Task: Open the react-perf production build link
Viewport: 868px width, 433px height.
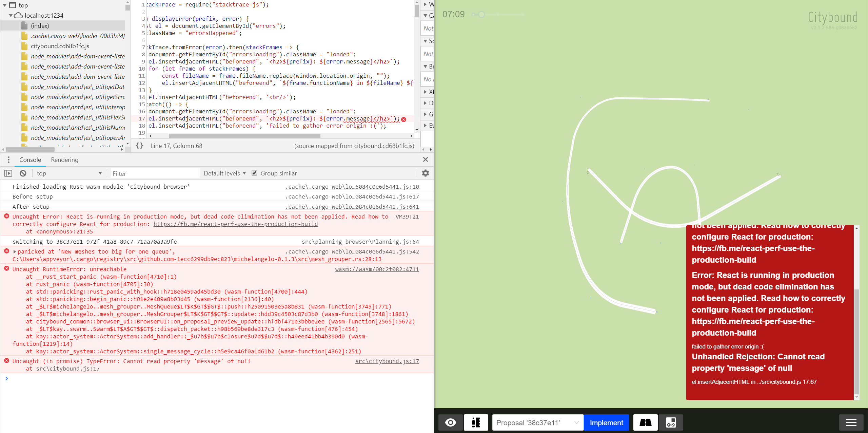Action: click(235, 224)
